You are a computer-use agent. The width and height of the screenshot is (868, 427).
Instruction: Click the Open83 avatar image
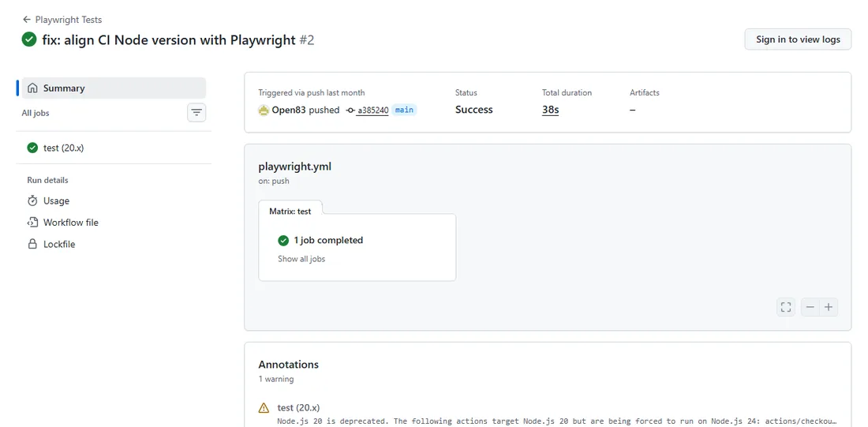(x=264, y=110)
